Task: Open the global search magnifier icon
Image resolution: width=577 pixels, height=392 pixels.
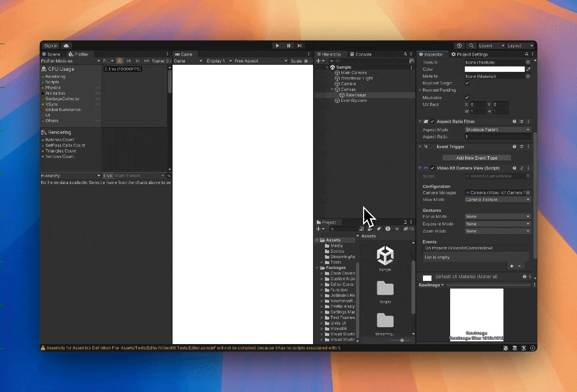Action: 471,46
